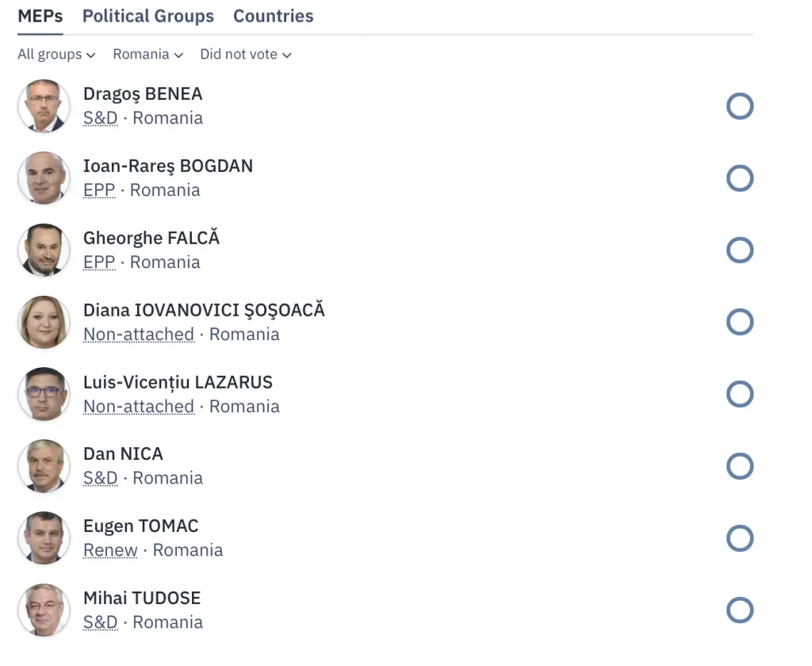Click Diana IOVANOVICI ŞOŞOACĂ's profile photo
The width and height of the screenshot is (812, 666).
click(44, 323)
